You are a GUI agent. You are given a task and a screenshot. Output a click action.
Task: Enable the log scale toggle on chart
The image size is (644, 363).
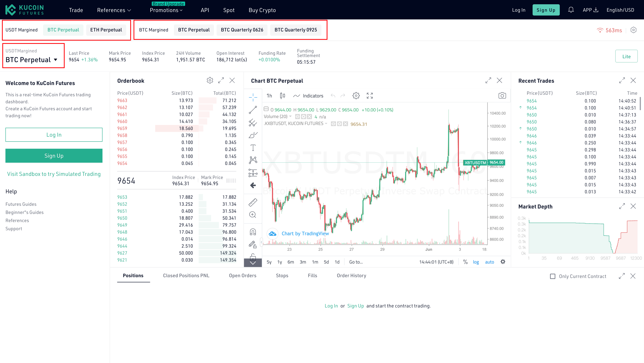[x=476, y=262]
